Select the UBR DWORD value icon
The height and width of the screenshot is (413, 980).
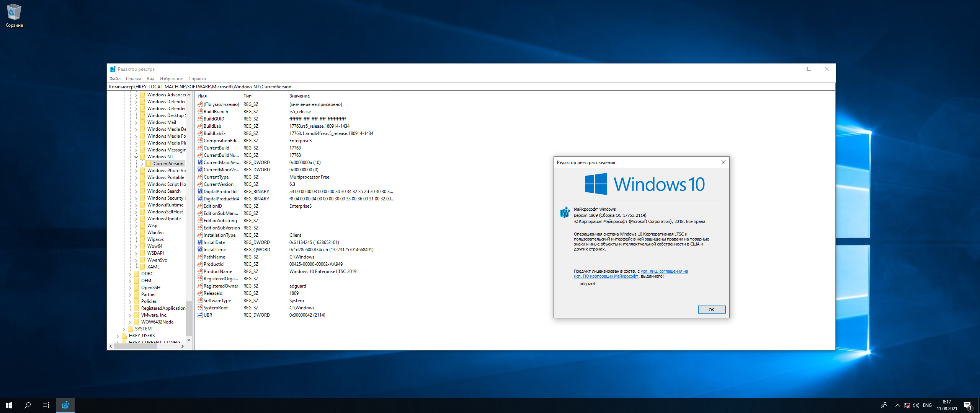pos(199,315)
